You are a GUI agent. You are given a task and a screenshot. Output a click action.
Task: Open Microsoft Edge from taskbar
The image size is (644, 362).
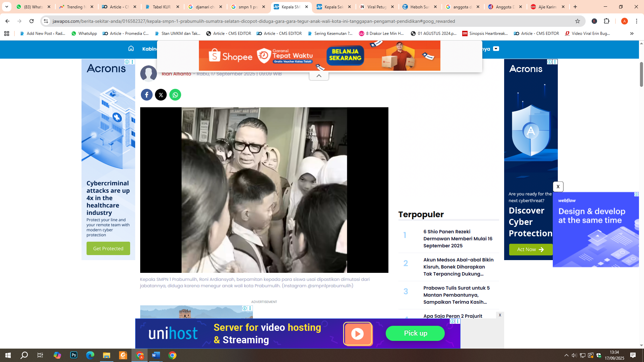(90, 355)
